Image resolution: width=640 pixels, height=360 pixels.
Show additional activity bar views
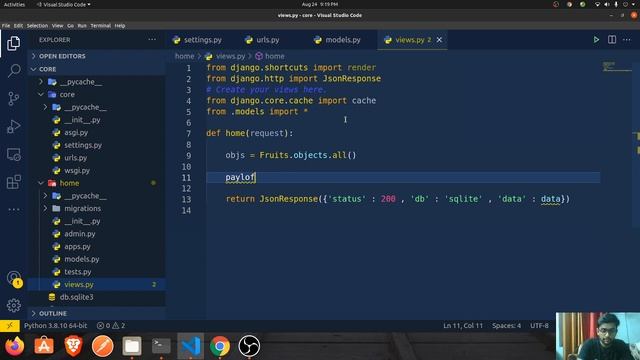tap(13, 209)
